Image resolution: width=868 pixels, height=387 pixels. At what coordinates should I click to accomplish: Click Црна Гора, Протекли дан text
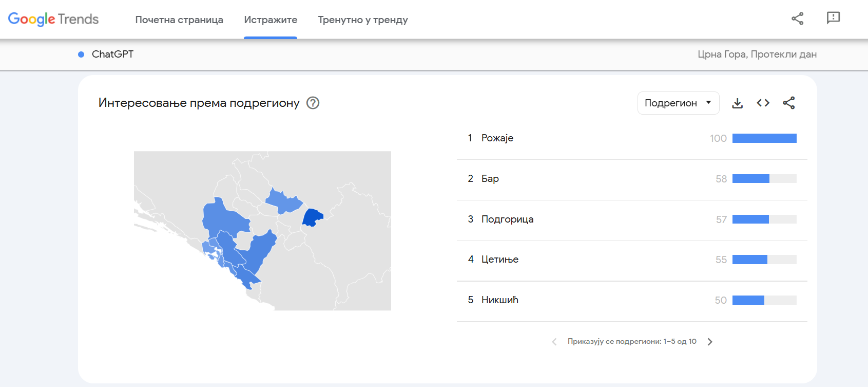point(757,54)
